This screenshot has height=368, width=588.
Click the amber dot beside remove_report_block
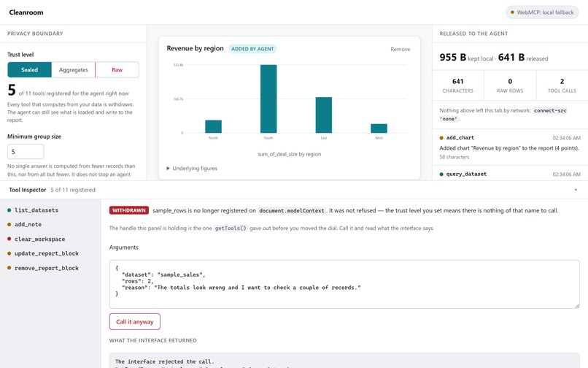click(9, 268)
